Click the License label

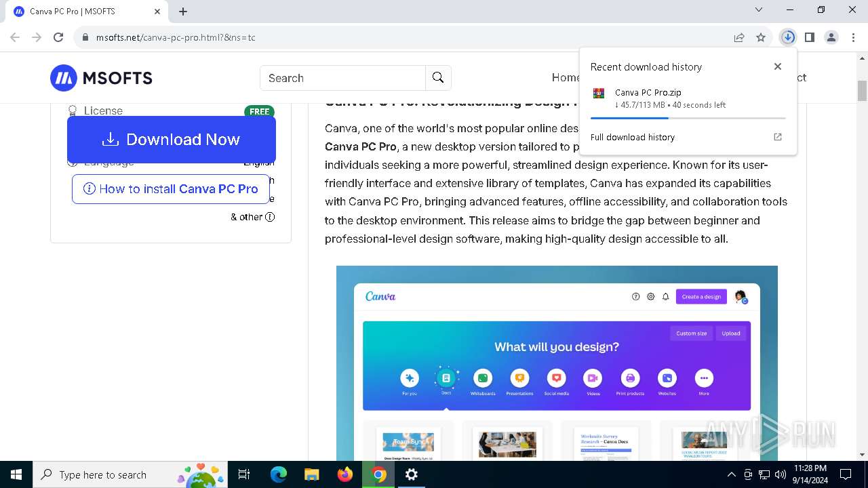tap(103, 110)
